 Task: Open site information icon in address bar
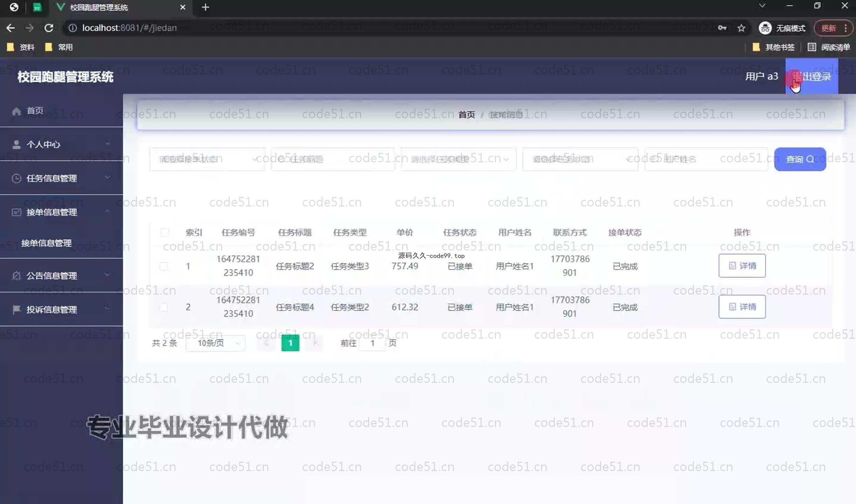73,28
